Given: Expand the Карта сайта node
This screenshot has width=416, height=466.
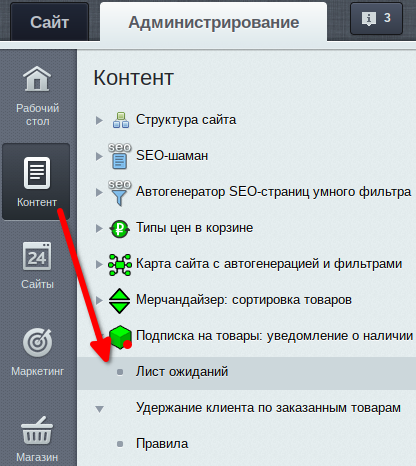Looking at the screenshot, I should click(99, 264).
